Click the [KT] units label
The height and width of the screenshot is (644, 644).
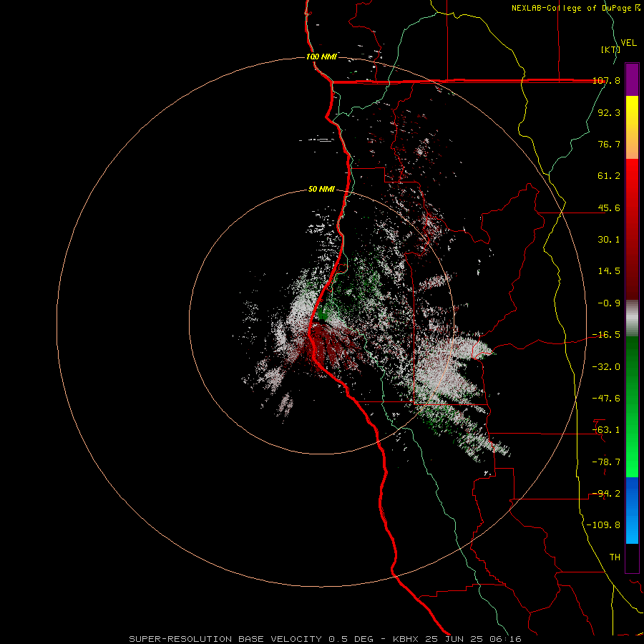(x=610, y=49)
